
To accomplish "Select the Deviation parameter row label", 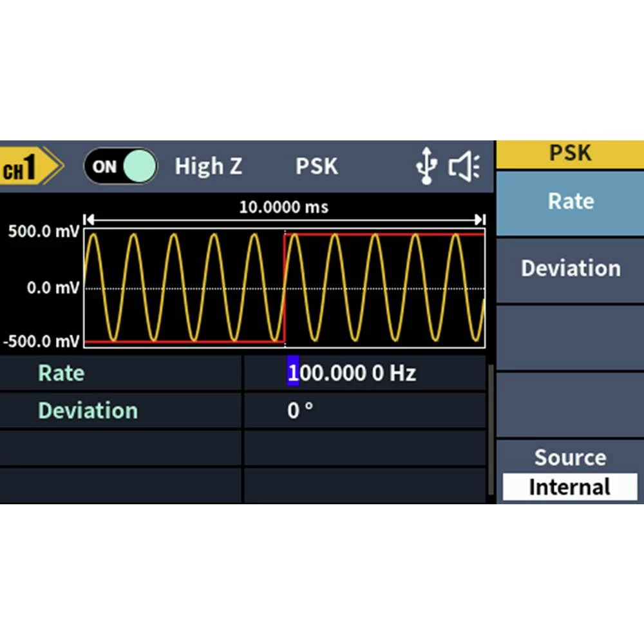I will [x=88, y=411].
